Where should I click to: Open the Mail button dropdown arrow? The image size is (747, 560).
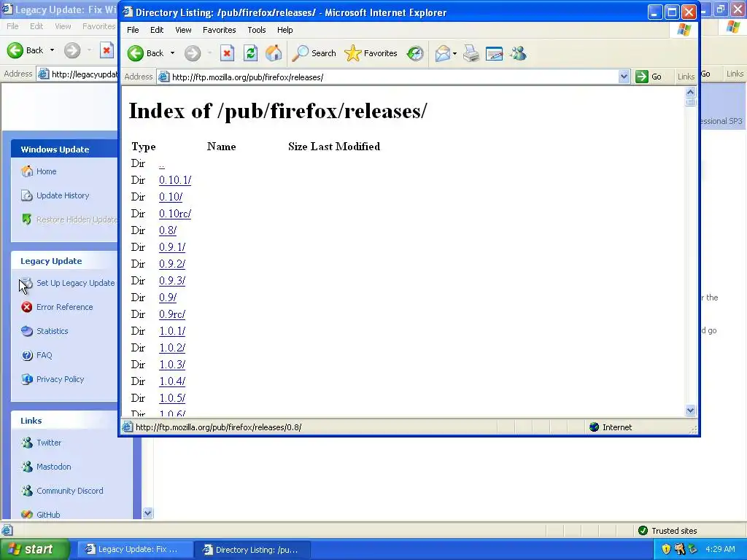point(454,53)
